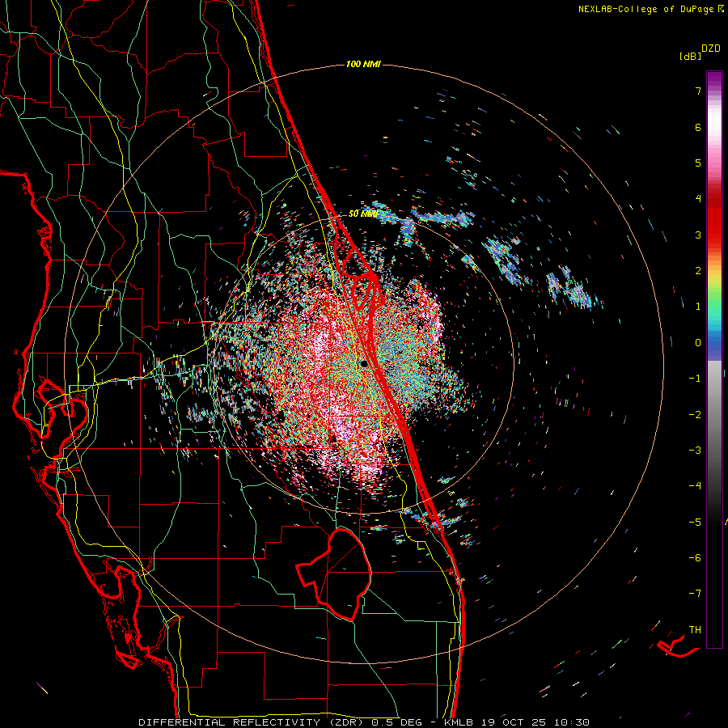Click the 6 value on the color scale

[698, 127]
